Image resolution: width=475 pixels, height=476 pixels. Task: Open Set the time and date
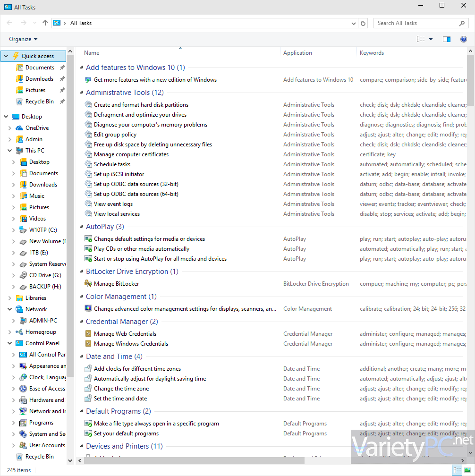point(120,399)
